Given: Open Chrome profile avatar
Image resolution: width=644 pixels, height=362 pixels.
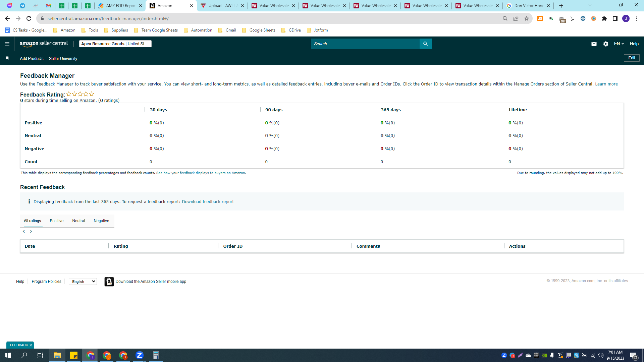Looking at the screenshot, I should coord(626,18).
